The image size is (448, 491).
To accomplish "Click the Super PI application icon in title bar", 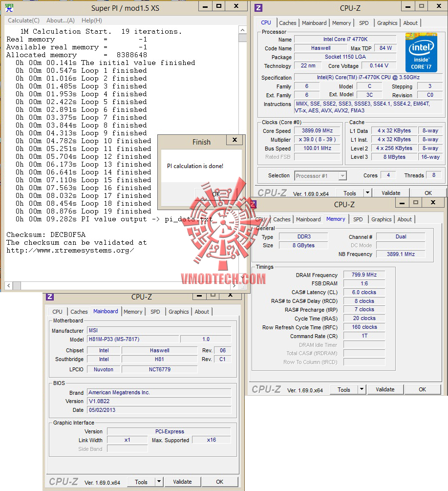I will pos(9,8).
